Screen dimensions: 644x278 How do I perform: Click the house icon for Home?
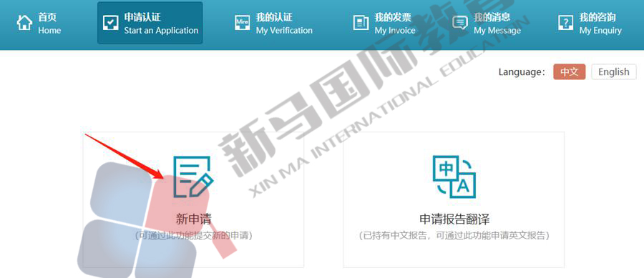24,23
